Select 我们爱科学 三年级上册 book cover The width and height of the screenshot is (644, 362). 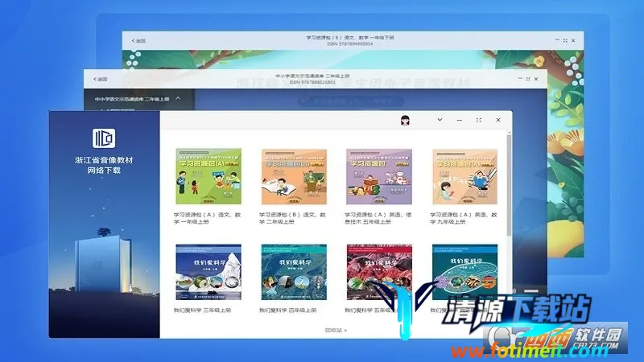coord(208,273)
